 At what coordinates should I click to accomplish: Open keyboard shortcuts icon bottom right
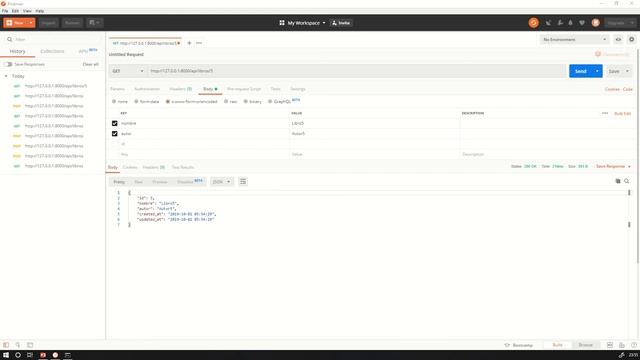tap(622, 345)
